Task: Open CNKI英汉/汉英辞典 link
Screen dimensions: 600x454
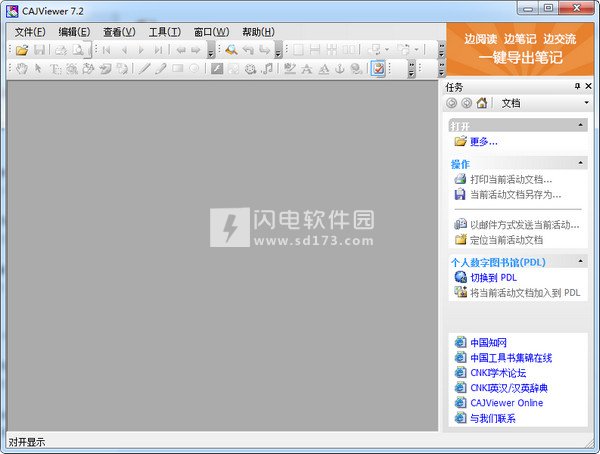Action: pyautogui.click(x=509, y=388)
